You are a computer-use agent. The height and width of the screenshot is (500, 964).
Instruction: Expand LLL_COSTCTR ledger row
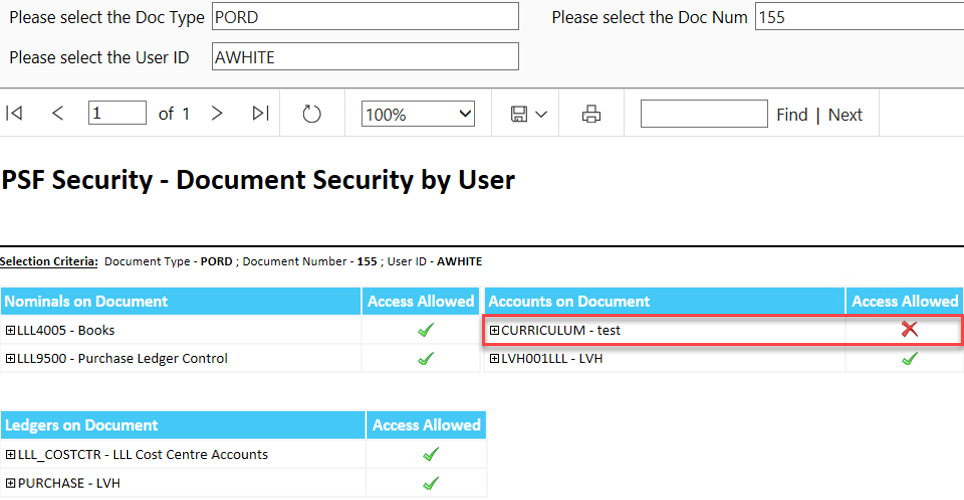[10, 454]
